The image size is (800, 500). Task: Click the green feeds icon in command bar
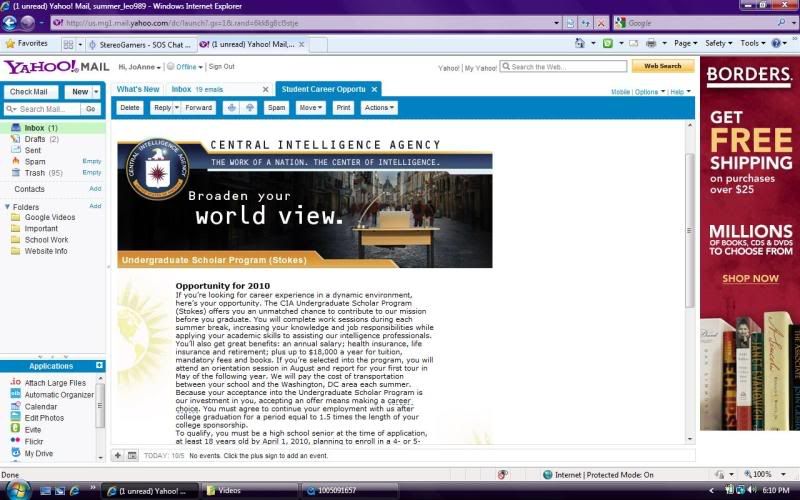(x=608, y=43)
